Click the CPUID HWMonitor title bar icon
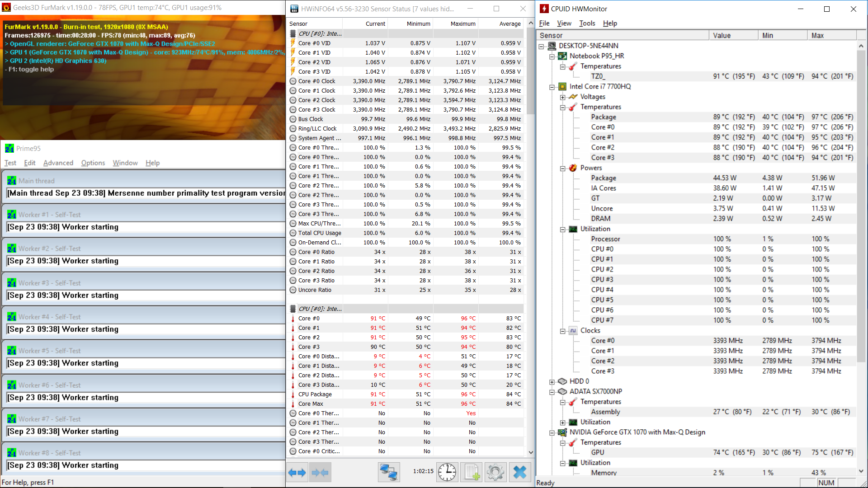This screenshot has height=488, width=868. tap(544, 9)
